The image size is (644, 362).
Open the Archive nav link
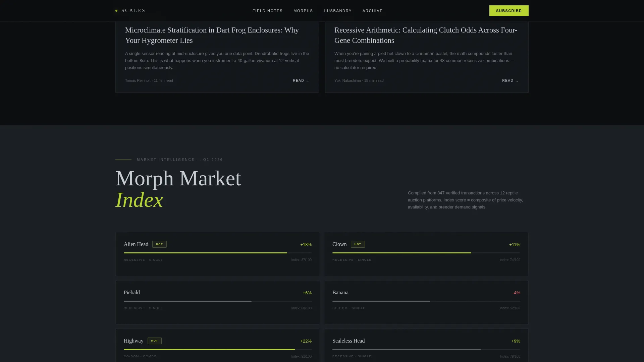tap(372, 11)
